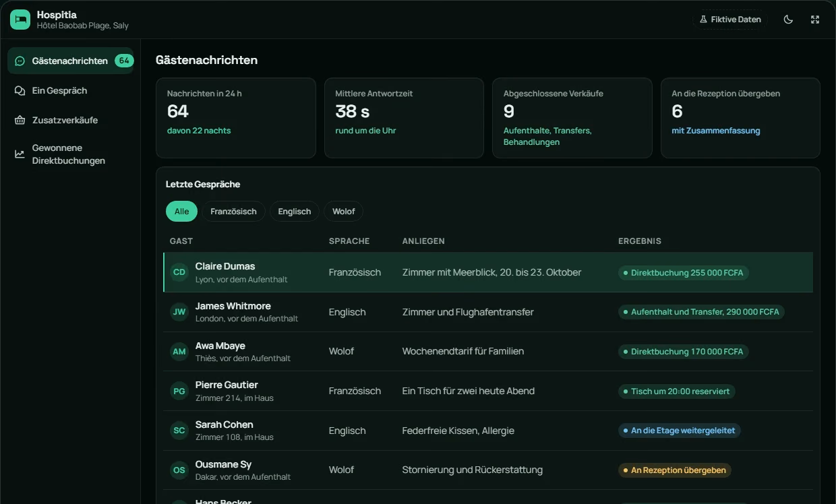Click the Ein Gespräch chat bubbles icon

pyautogui.click(x=20, y=90)
